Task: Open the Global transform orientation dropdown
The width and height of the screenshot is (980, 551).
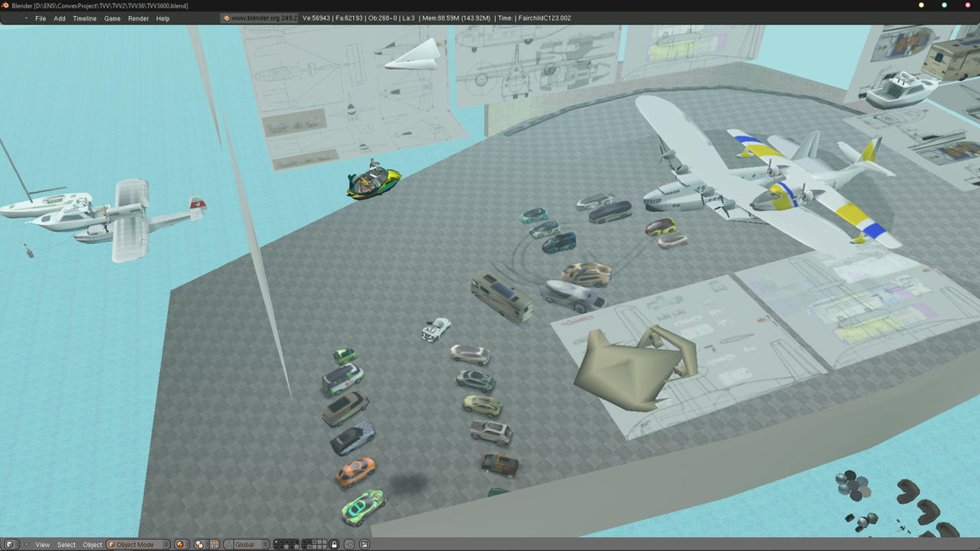Action: [x=247, y=544]
